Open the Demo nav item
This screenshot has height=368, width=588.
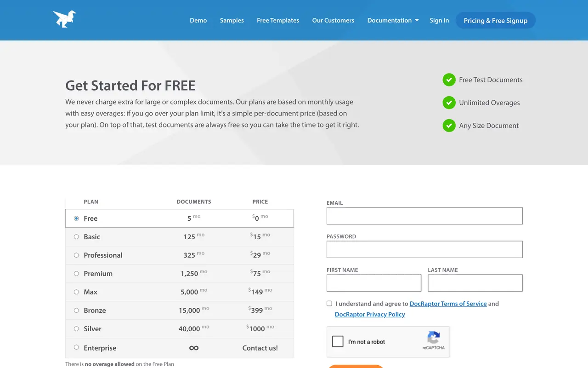pos(198,20)
